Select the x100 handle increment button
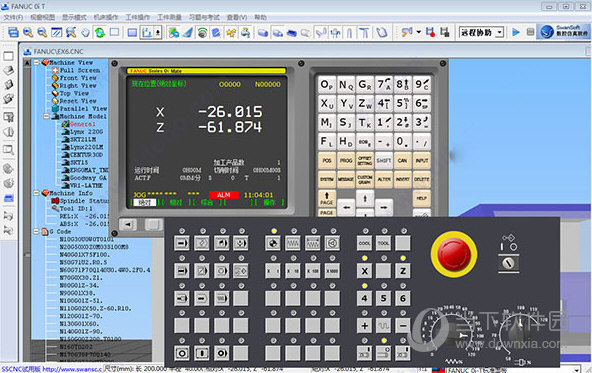Image resolution: width=592 pixels, height=373 pixels. click(x=313, y=271)
